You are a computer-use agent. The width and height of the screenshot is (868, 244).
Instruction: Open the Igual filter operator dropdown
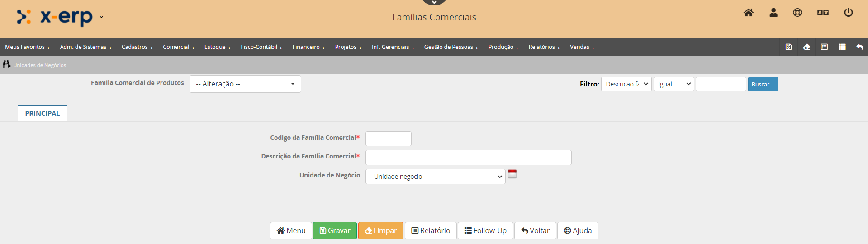tap(674, 84)
